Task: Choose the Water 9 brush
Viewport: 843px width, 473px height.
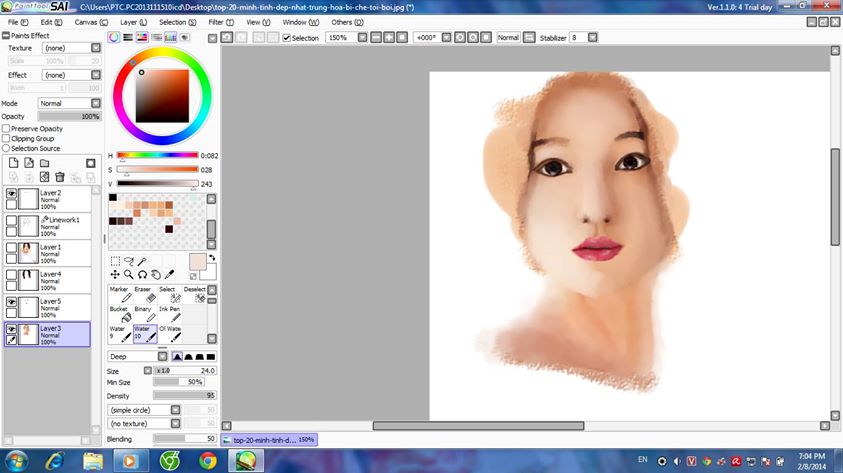Action: 120,334
